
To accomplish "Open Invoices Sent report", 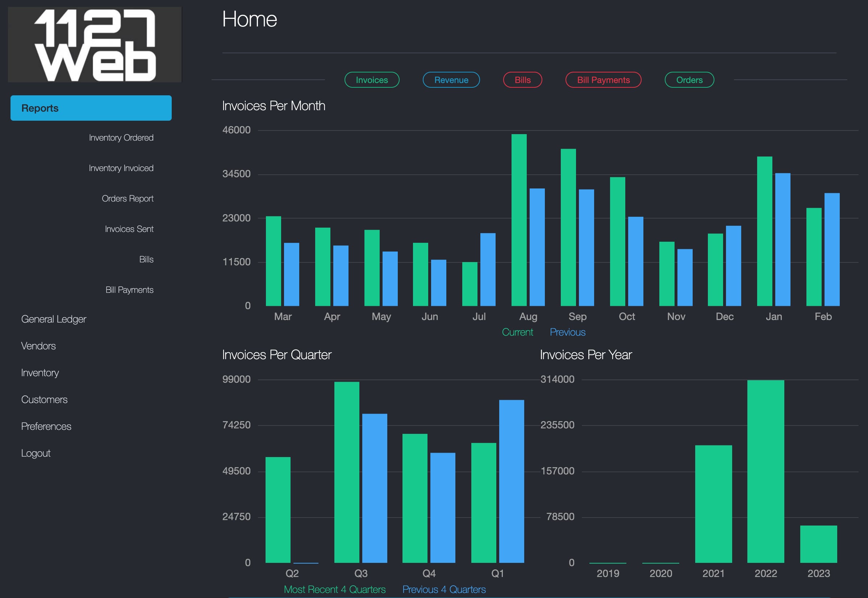I will tap(129, 229).
